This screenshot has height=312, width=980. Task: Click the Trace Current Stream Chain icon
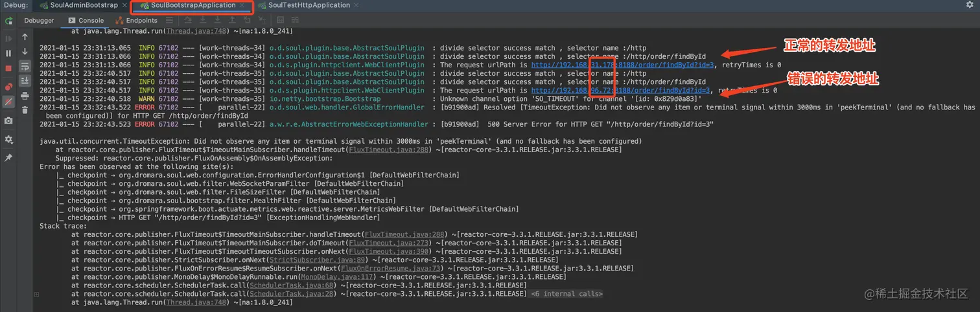(294, 20)
